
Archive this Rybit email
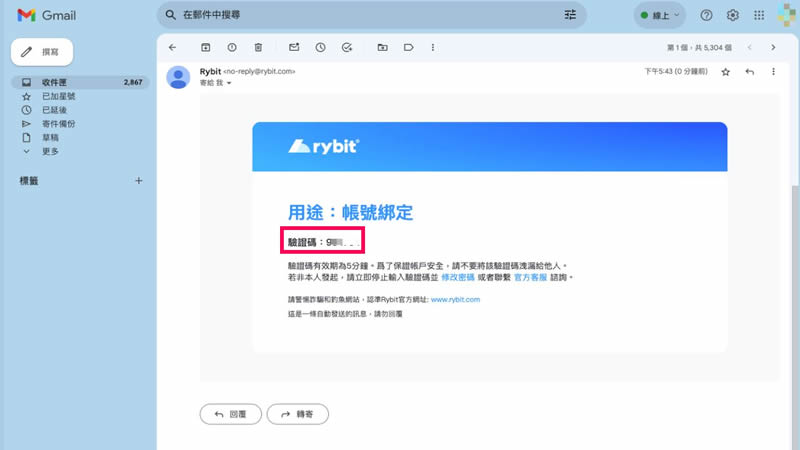[206, 47]
